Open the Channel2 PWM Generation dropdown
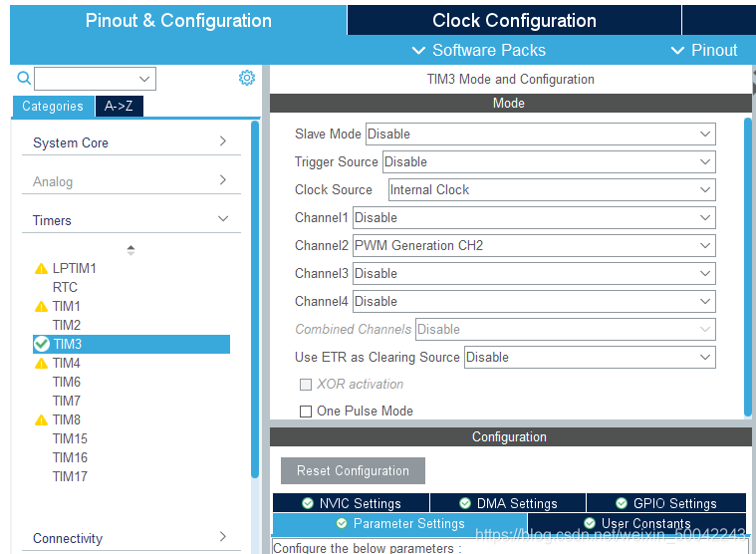This screenshot has width=756, height=554. pyautogui.click(x=534, y=246)
